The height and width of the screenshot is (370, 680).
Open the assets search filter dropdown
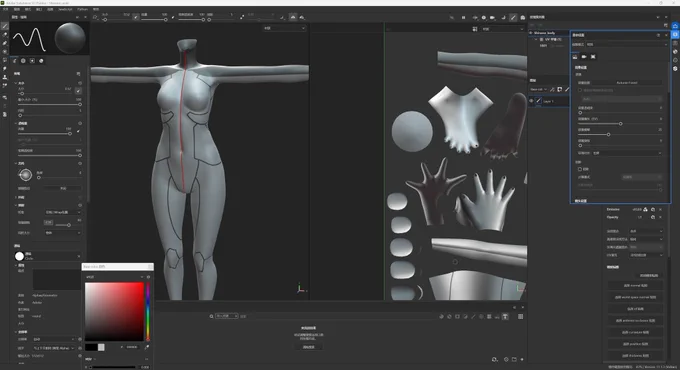click(x=227, y=316)
